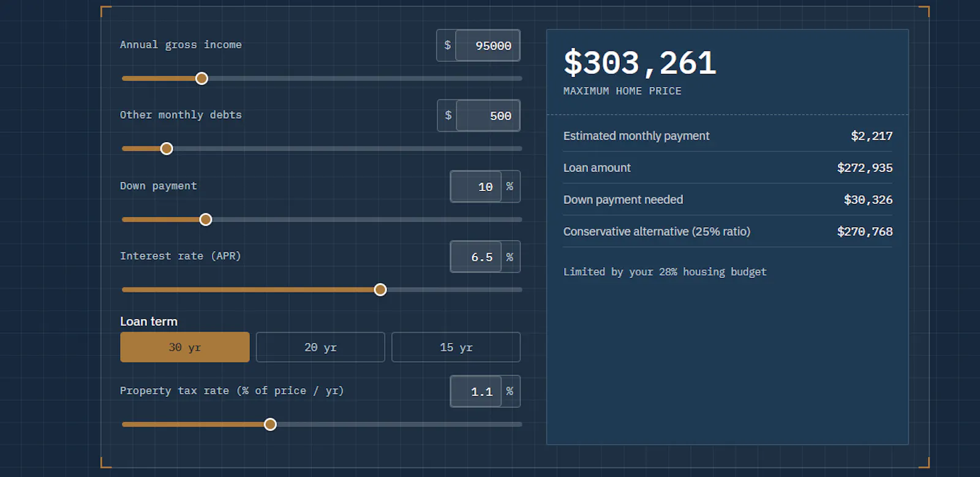The width and height of the screenshot is (980, 477).
Task: Click the other monthly debts input field
Action: click(x=488, y=116)
